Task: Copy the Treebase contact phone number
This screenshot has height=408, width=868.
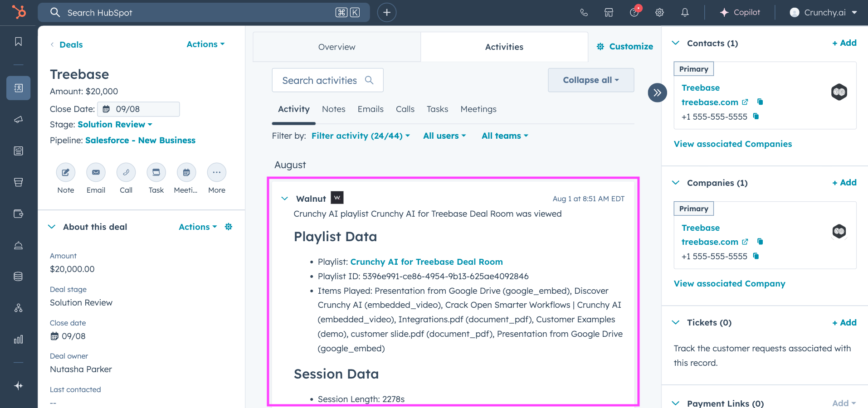Action: [x=756, y=117]
